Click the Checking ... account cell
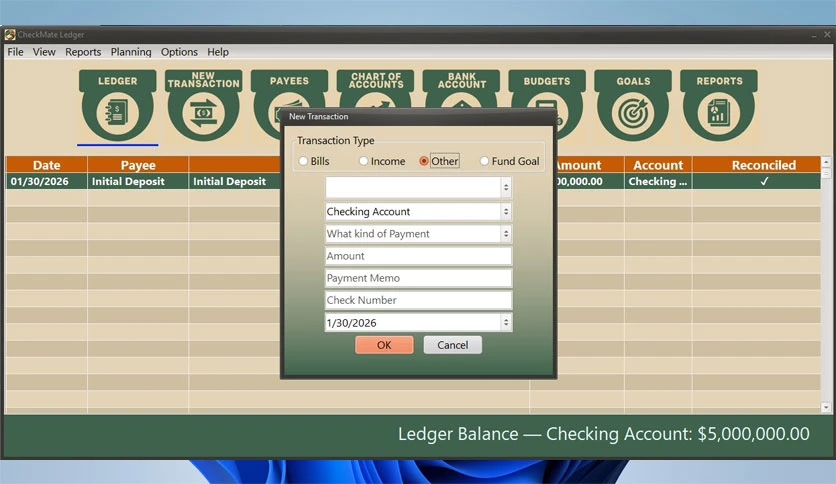The image size is (836, 484). 658,181
